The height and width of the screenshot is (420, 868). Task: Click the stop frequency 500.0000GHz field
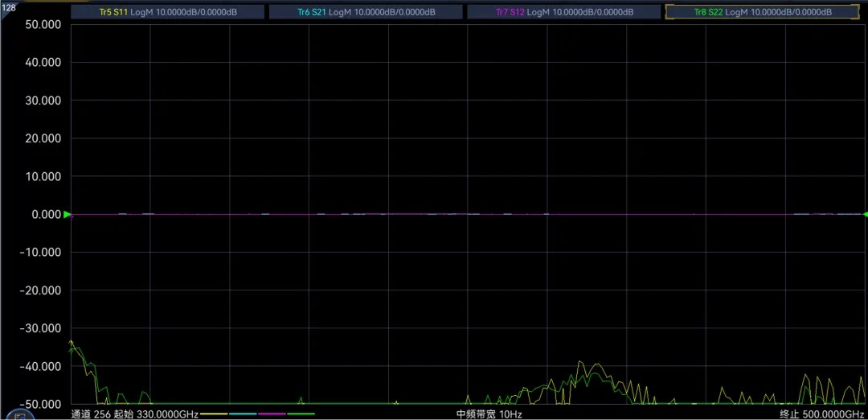coord(822,414)
